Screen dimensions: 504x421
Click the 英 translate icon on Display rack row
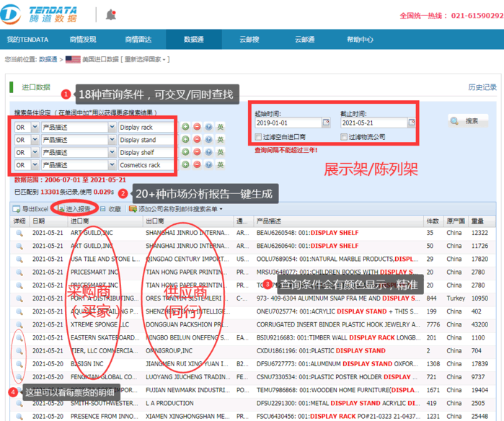coord(220,127)
